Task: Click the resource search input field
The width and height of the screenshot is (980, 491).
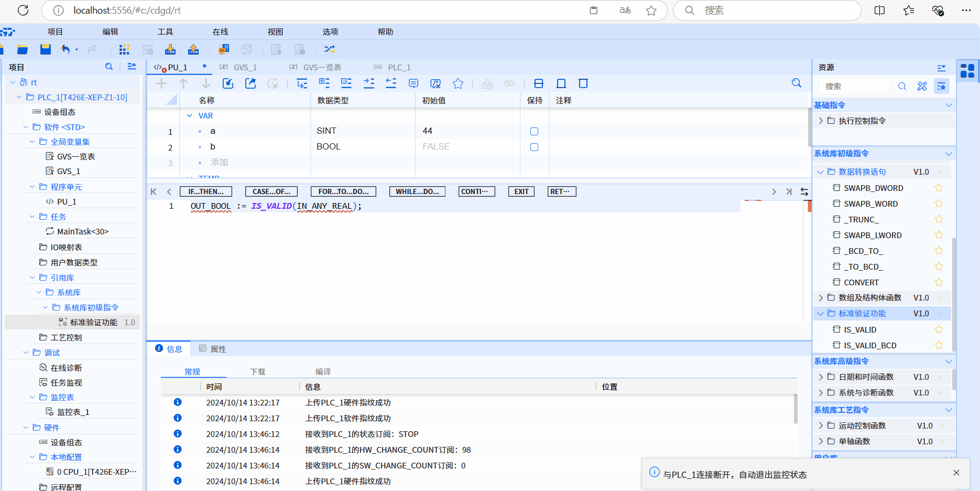Action: coord(854,86)
